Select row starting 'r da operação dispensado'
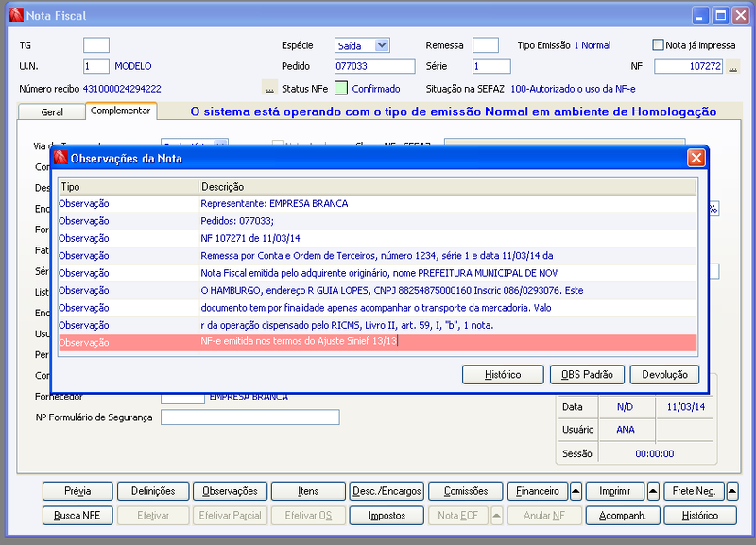Image resolution: width=756 pixels, height=545 pixels. 377,325
